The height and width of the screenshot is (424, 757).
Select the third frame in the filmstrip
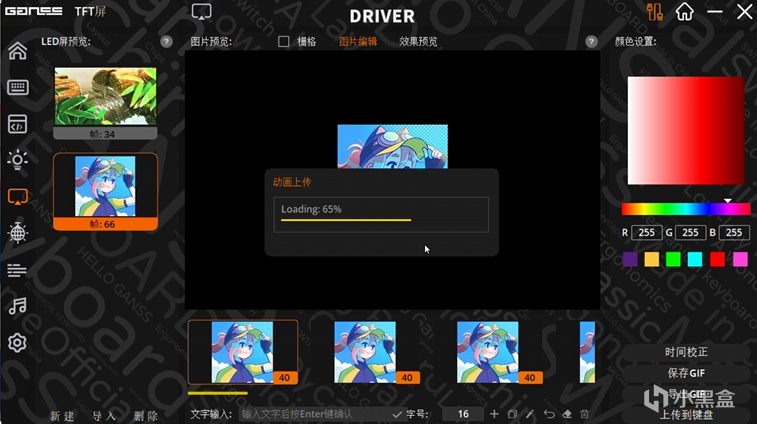(488, 352)
